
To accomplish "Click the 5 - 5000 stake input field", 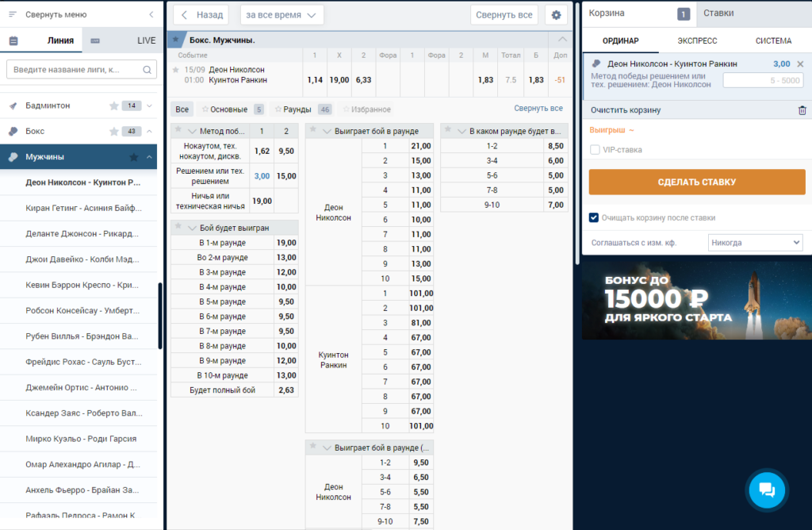I will (x=764, y=80).
